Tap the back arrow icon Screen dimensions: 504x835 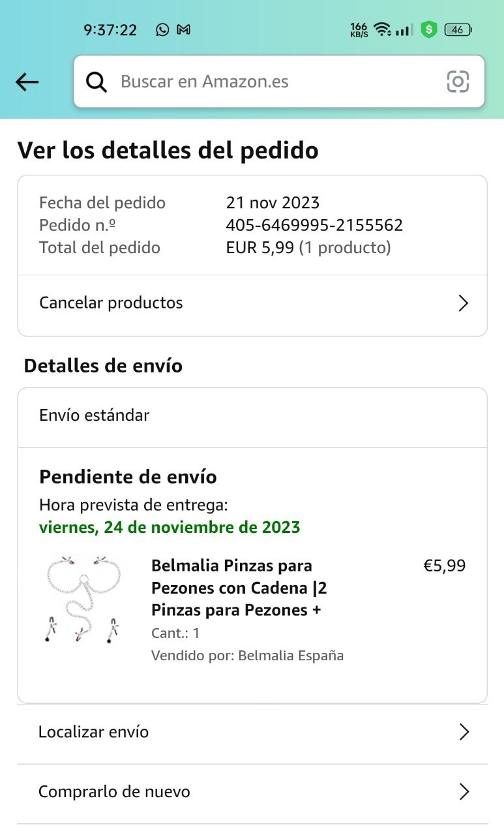coord(27,82)
